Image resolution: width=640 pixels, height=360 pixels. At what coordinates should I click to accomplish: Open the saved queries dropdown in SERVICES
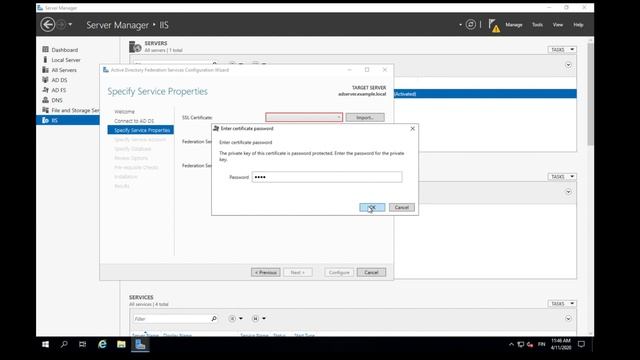[x=259, y=318]
